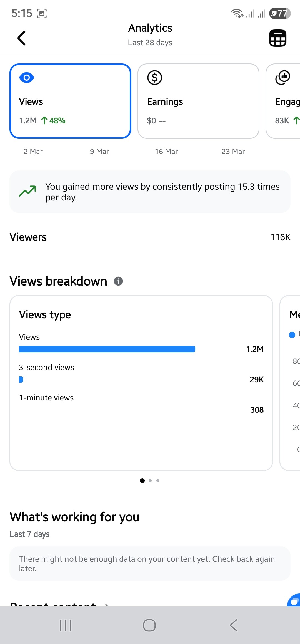
Task: Open the Viewers 116K row
Action: (150, 237)
